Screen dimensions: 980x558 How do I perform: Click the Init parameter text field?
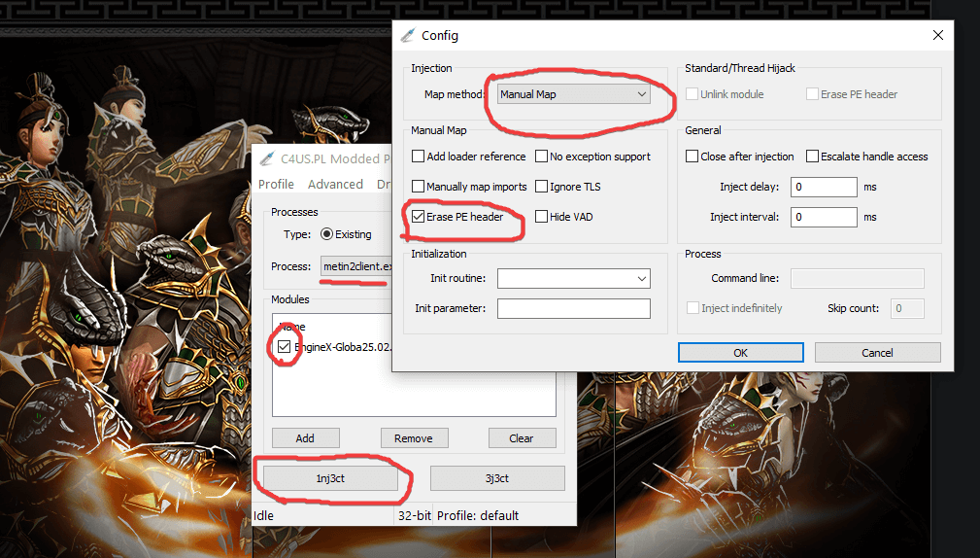pyautogui.click(x=574, y=308)
